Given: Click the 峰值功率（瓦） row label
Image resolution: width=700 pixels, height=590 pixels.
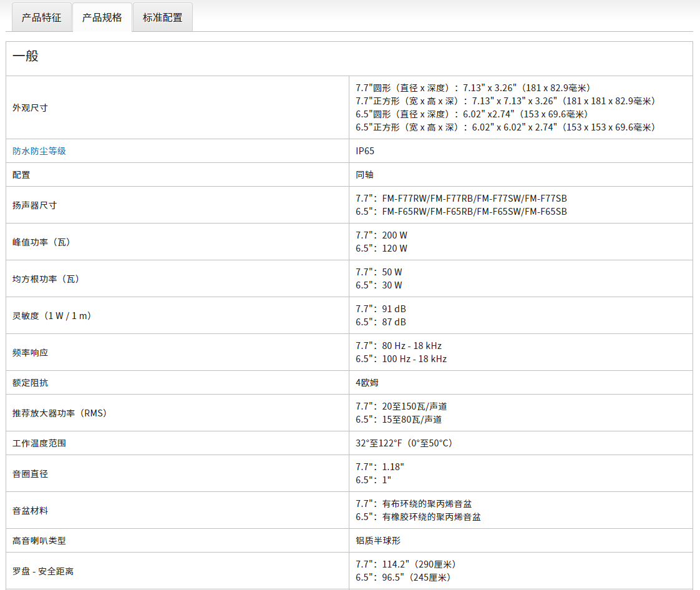Looking at the screenshot, I should (41, 242).
